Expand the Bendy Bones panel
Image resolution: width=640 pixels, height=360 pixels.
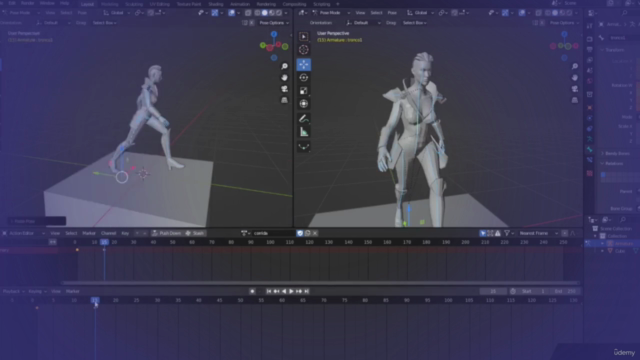[x=616, y=153]
